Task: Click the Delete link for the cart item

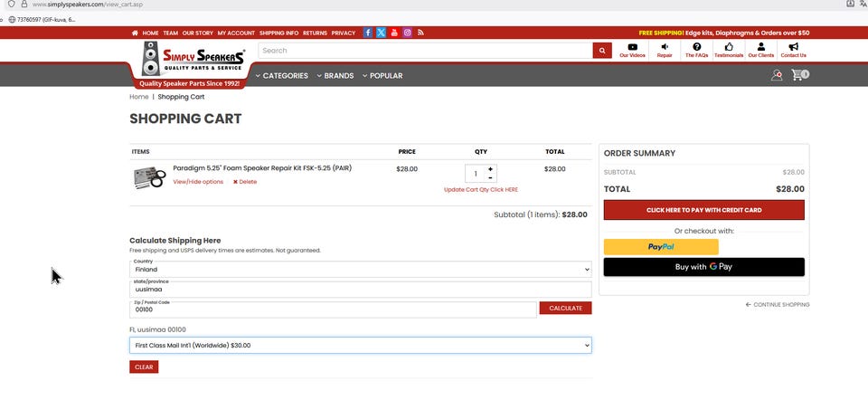Action: point(245,182)
